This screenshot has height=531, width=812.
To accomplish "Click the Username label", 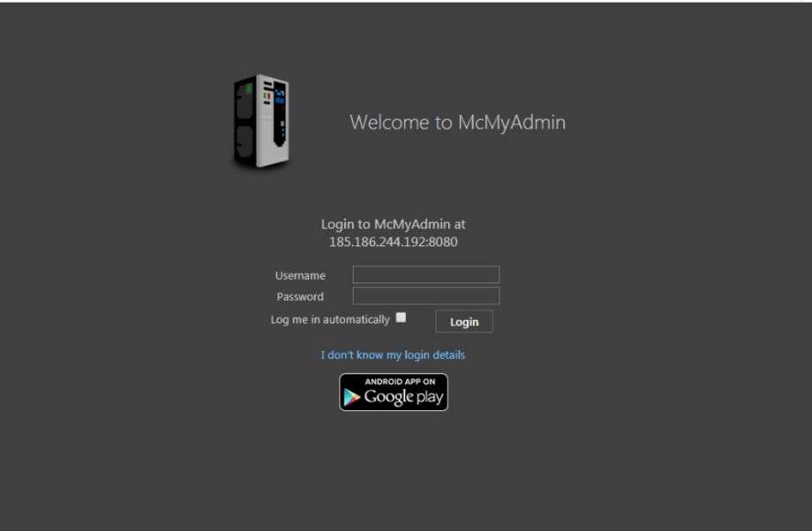I will [x=300, y=275].
